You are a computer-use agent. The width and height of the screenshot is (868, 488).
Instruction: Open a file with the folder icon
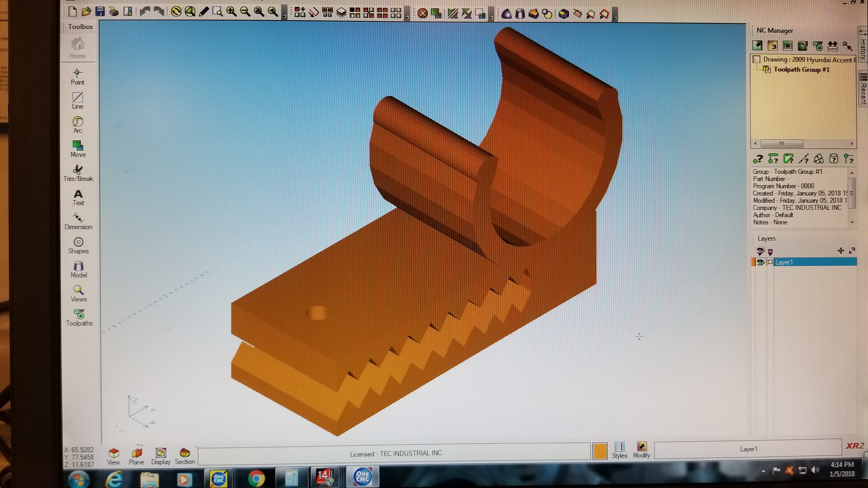click(86, 11)
